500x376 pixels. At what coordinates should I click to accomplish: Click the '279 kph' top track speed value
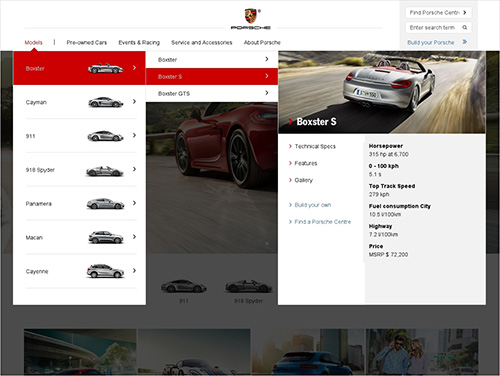(x=379, y=194)
